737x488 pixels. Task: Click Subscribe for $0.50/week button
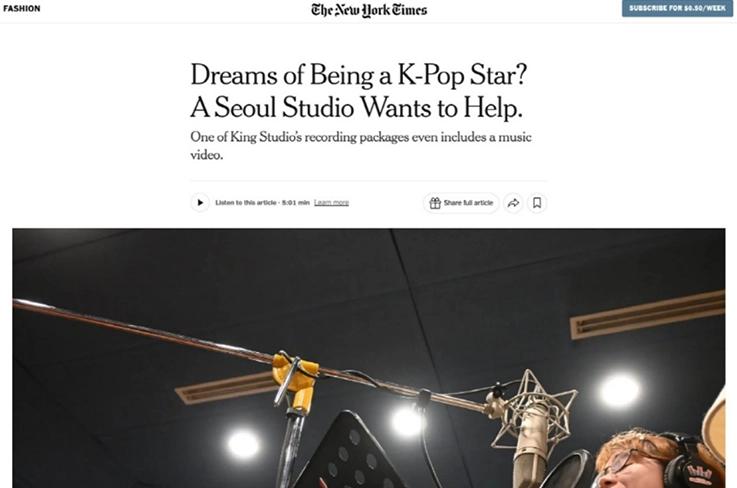coord(677,8)
